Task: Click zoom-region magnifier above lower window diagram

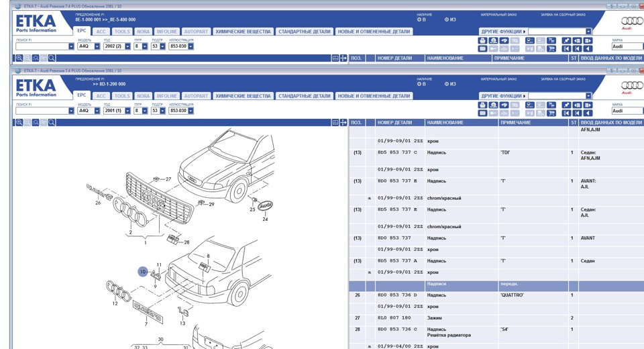Action: pyautogui.click(x=36, y=123)
